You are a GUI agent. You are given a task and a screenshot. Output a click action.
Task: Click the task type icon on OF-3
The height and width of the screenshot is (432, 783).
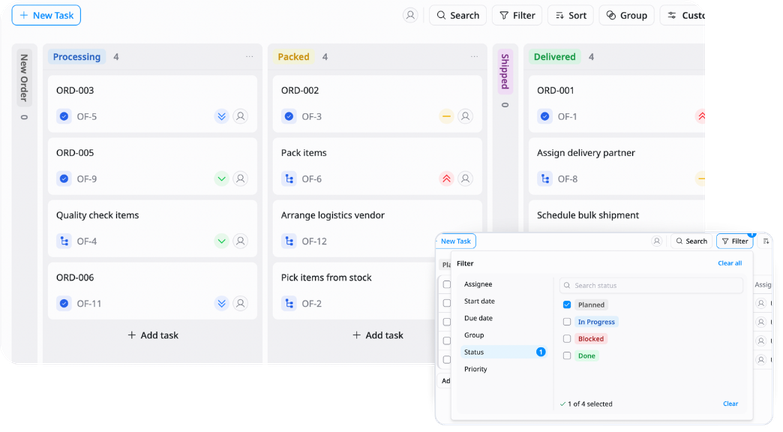289,116
